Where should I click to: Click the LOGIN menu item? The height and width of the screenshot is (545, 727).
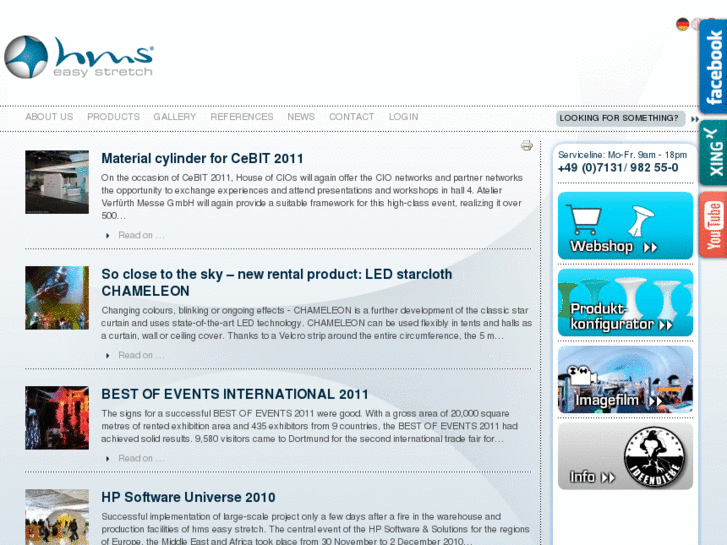click(403, 117)
